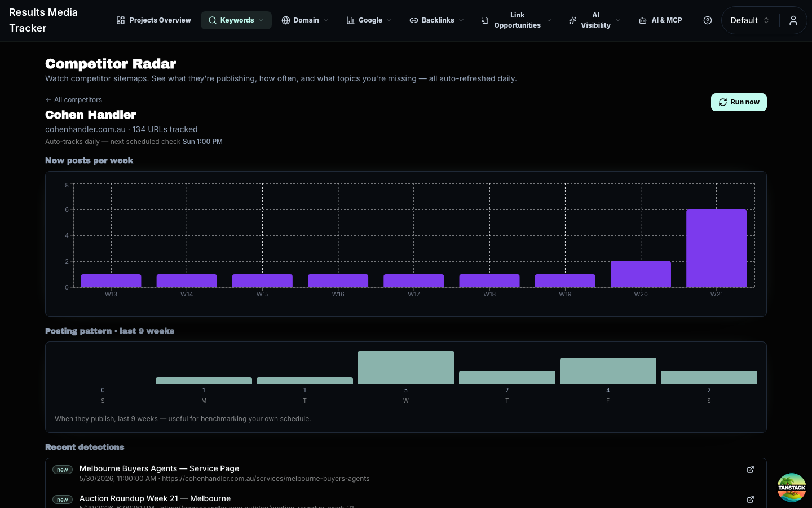
Task: Open Auction Roundup Week 21 — Melbourne detection
Action: click(x=406, y=498)
